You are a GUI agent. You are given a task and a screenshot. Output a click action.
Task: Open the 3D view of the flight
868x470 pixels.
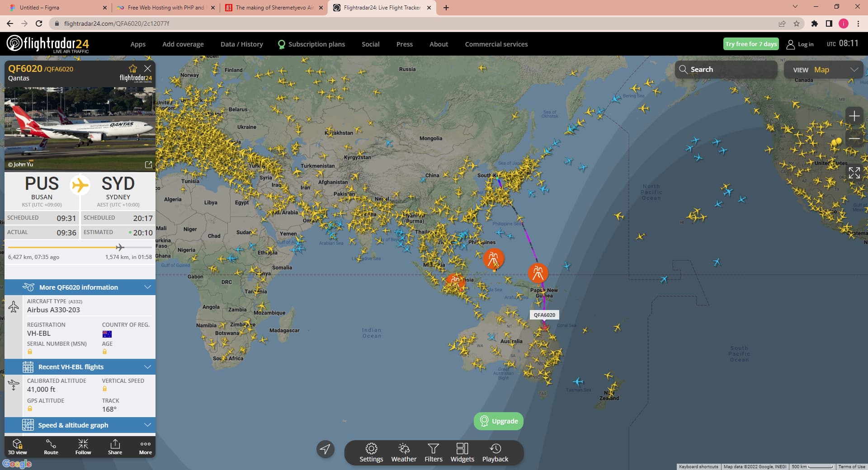click(x=17, y=446)
